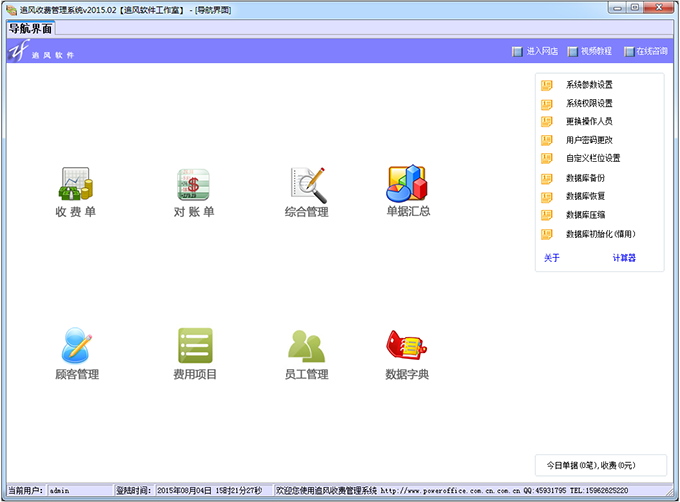Click the 在线咨询 icon in header
The width and height of the screenshot is (680, 502).
click(x=629, y=52)
